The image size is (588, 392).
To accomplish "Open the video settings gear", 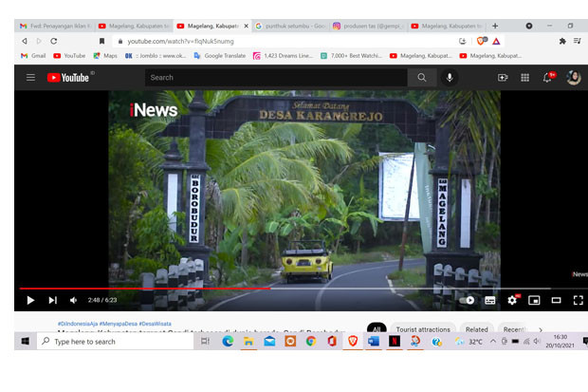I will pos(512,300).
